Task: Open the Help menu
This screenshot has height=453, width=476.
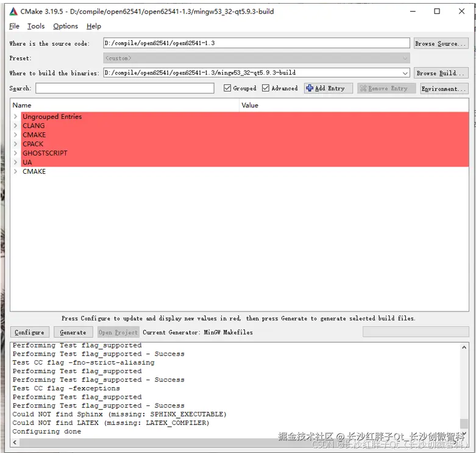Action: [x=94, y=26]
